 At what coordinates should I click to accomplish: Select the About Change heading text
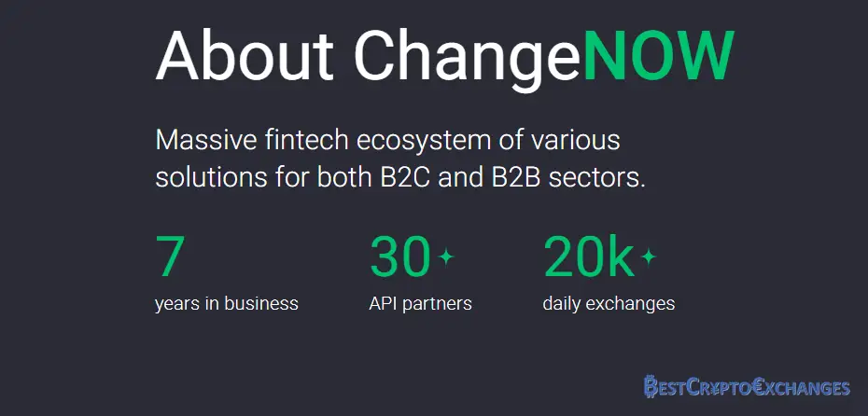(369, 60)
